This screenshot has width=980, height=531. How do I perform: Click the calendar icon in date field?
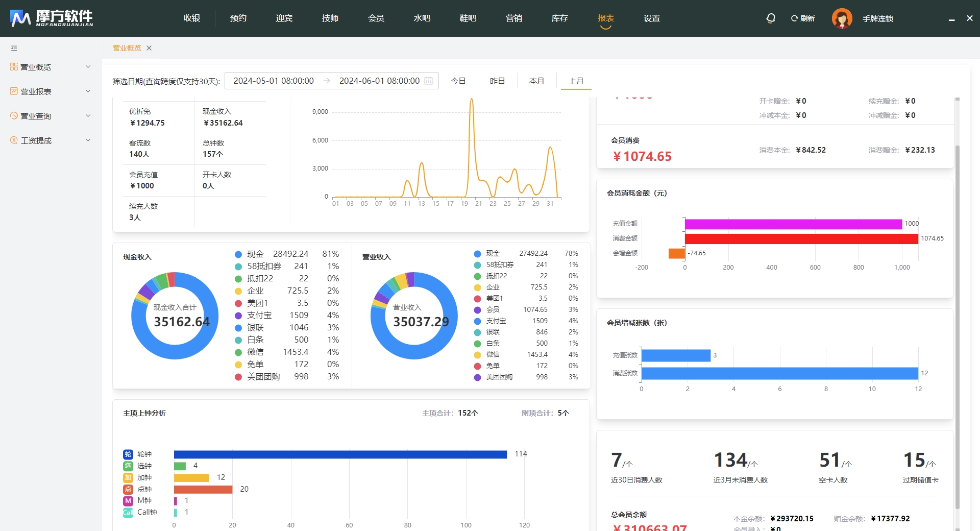point(429,81)
